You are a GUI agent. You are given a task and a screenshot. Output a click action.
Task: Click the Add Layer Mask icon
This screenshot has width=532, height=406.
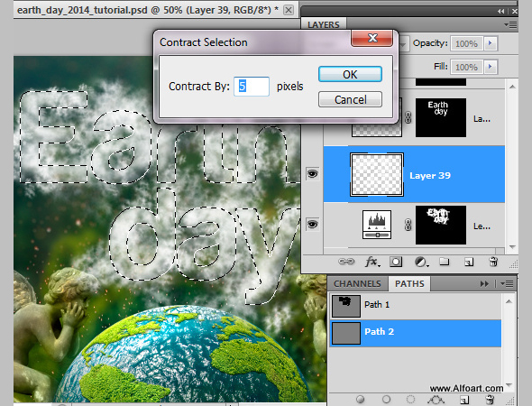396,262
